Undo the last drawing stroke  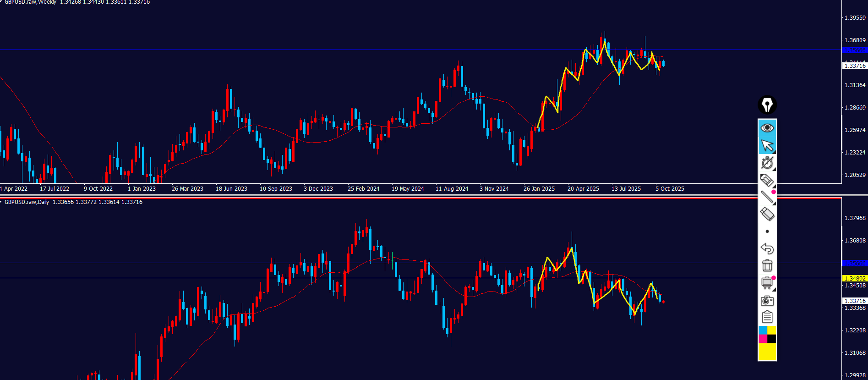point(767,249)
